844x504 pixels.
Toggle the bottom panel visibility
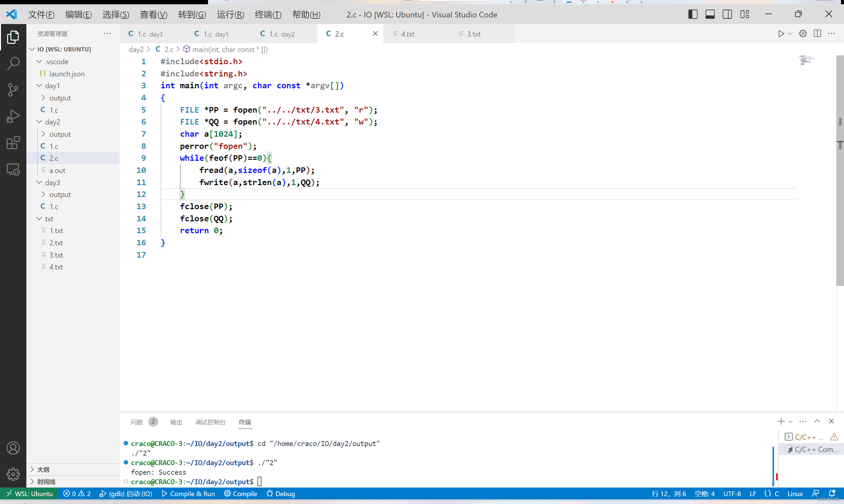pos(710,14)
